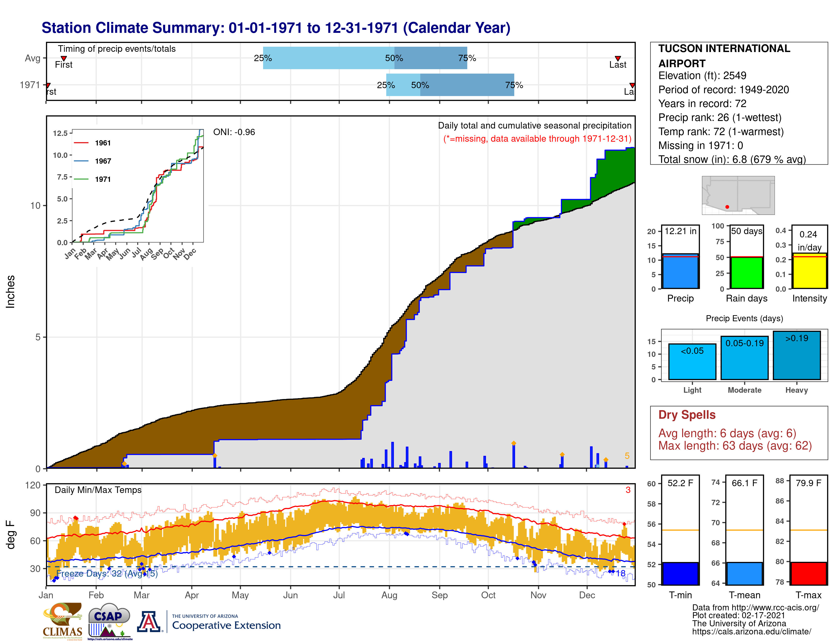The width and height of the screenshot is (834, 644).
Task: Click the ONI: -0.96 label
Action: click(x=234, y=132)
